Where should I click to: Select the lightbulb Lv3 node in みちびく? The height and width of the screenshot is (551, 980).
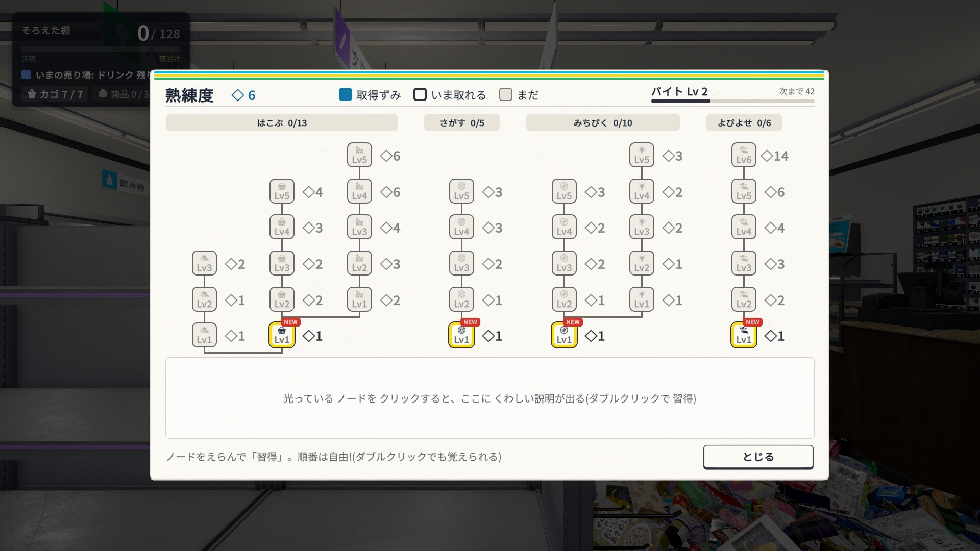coord(642,227)
